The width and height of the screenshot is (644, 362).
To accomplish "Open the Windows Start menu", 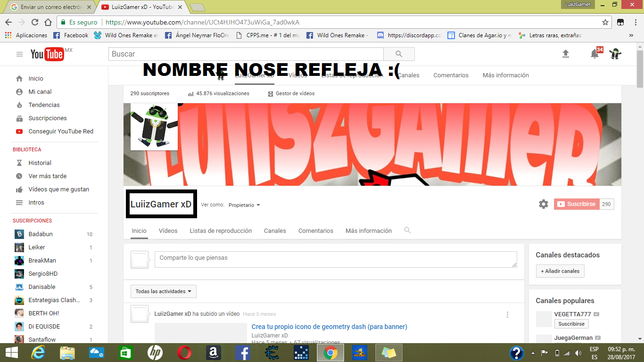I will click(x=11, y=353).
